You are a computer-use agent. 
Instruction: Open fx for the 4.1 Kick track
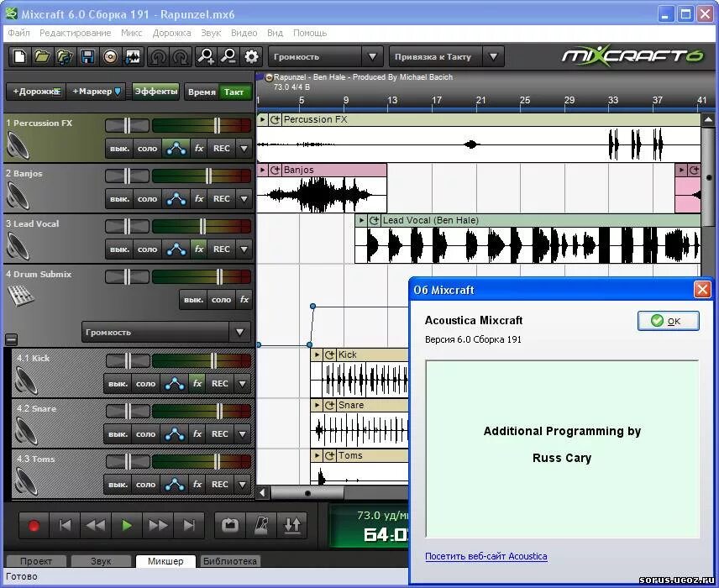point(197,383)
